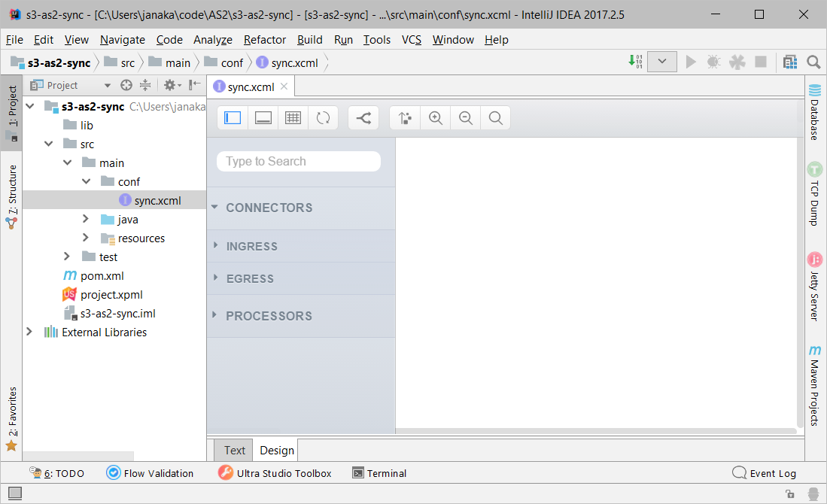Zoom in on the design canvas
The image size is (827, 504).
(436, 117)
